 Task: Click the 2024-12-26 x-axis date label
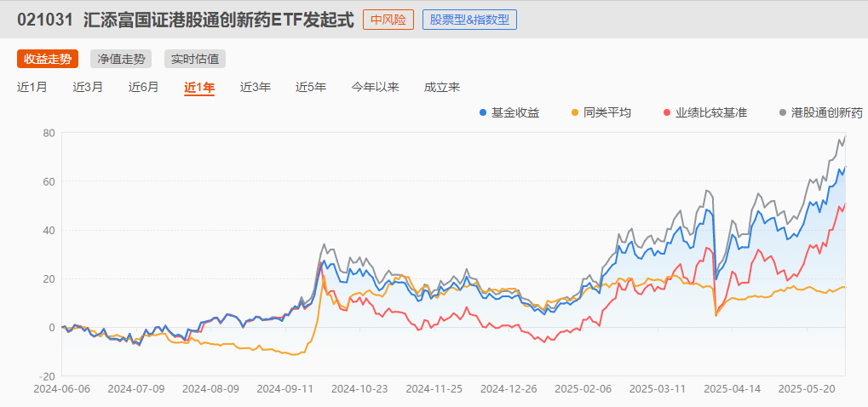pyautogui.click(x=509, y=389)
